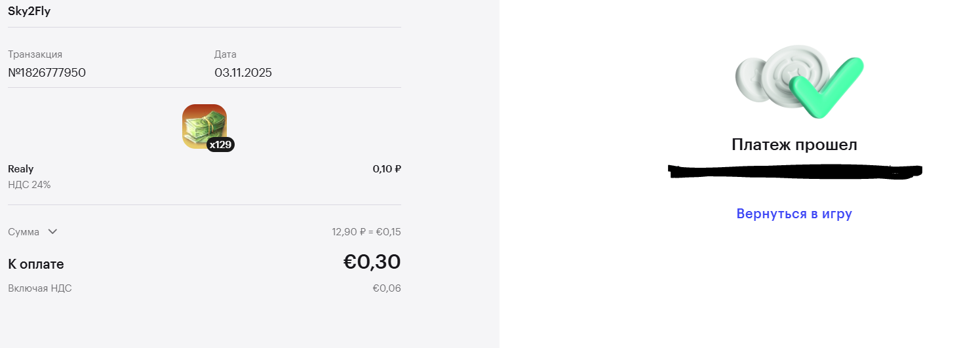Click the 0,10 ₽ unit price
The image size is (980, 348).
[387, 169]
